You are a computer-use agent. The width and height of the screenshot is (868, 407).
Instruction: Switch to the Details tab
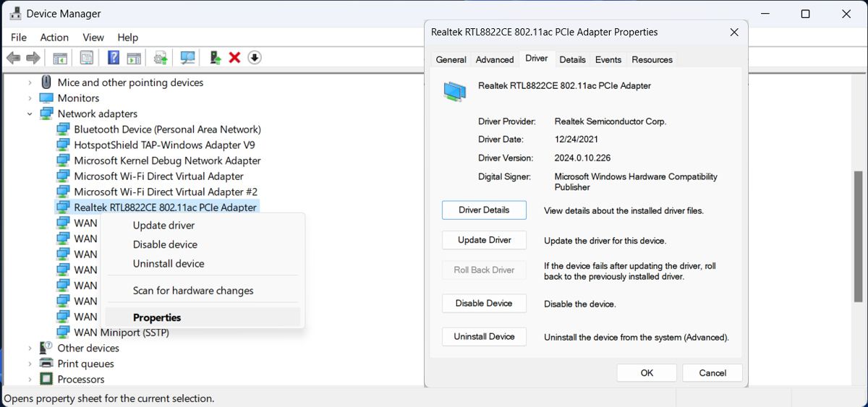coord(572,60)
